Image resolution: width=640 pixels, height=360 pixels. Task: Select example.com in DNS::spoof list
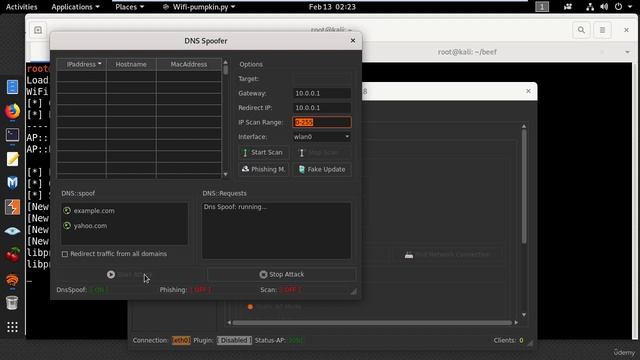click(94, 211)
